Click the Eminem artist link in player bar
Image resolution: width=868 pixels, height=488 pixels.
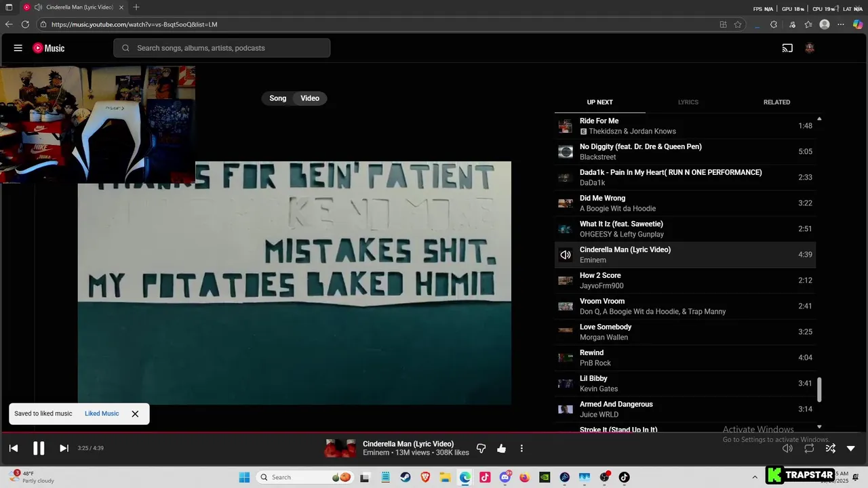(376, 453)
